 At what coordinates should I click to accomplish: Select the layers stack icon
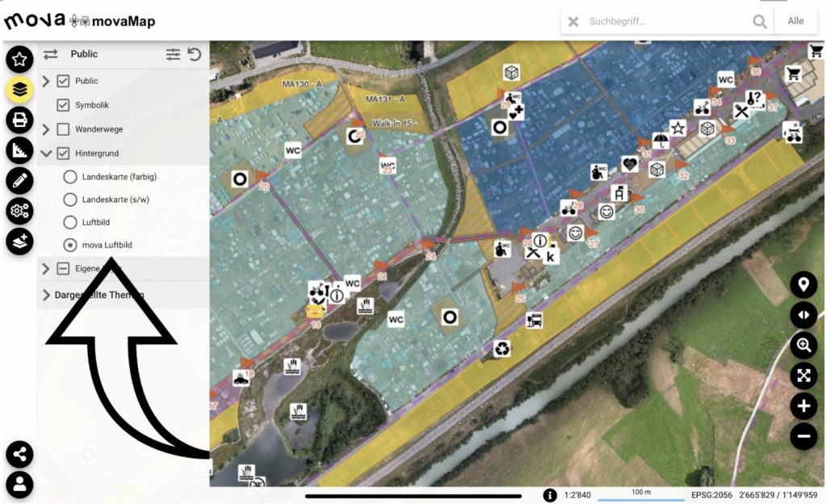(x=19, y=90)
